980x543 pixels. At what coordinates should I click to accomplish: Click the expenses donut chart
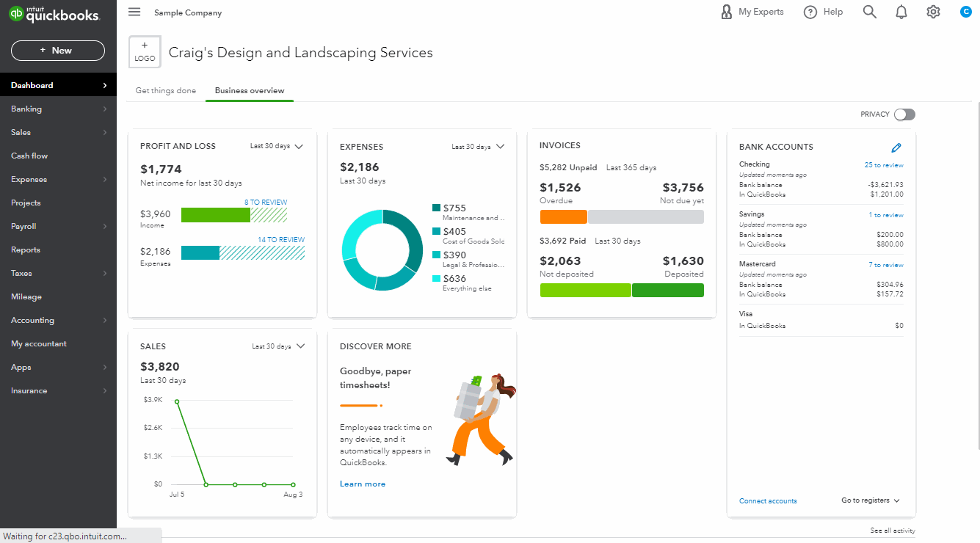pos(382,250)
